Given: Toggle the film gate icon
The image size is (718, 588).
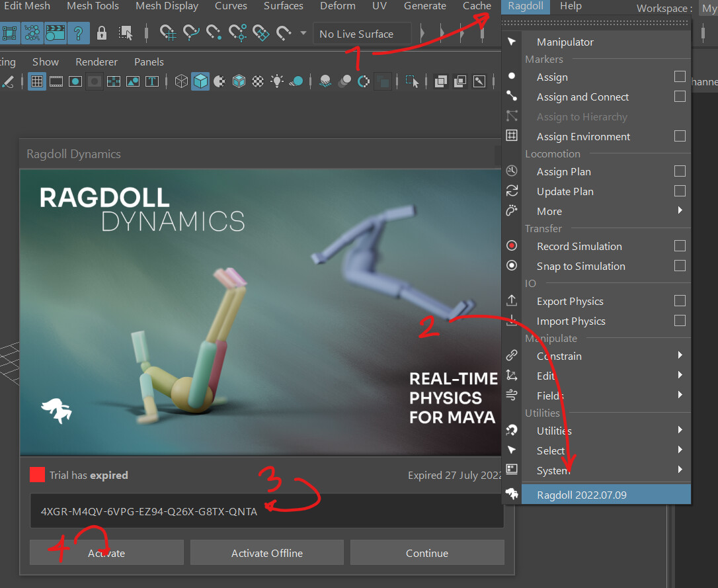Looking at the screenshot, I should click(x=56, y=81).
